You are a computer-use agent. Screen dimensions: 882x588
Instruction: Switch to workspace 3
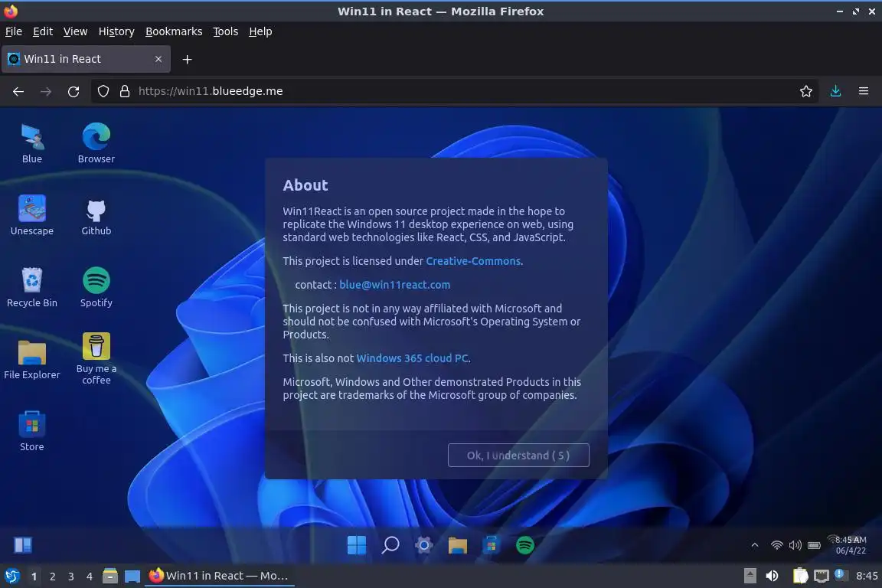[x=71, y=577]
